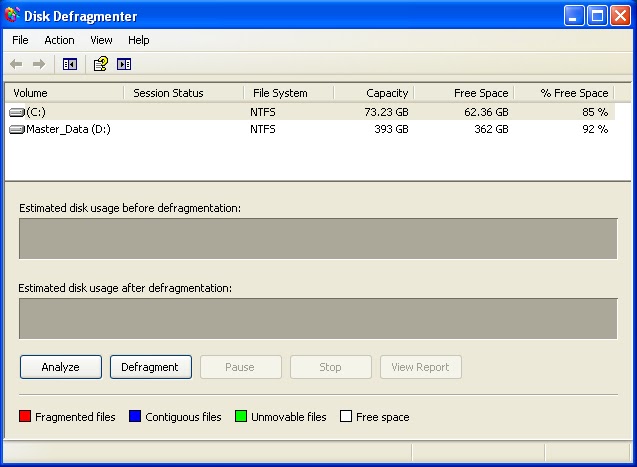Image resolution: width=637 pixels, height=467 pixels.
Task: Sort by the Volume column header
Action: pos(64,93)
